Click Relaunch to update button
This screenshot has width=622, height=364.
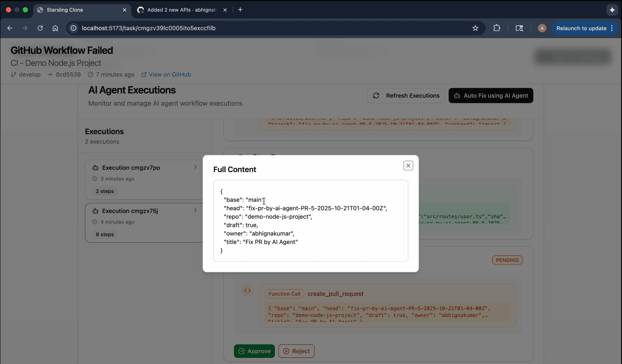(581, 28)
